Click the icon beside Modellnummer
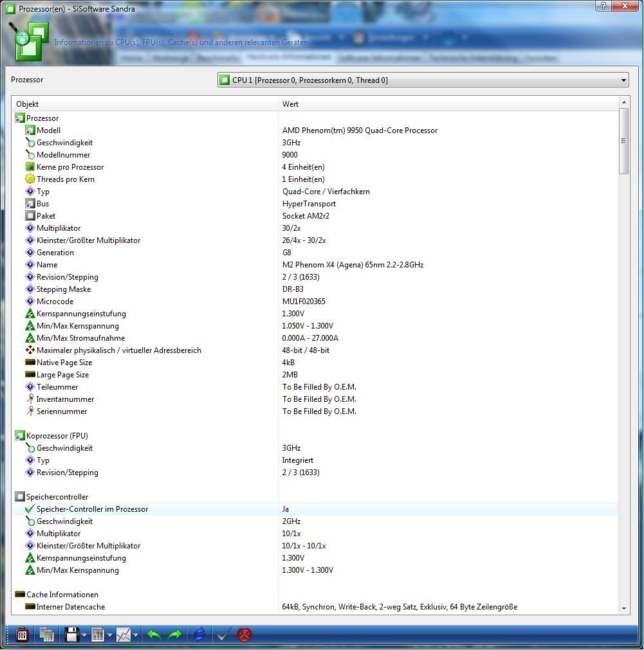This screenshot has height=650, width=644. pos(30,154)
